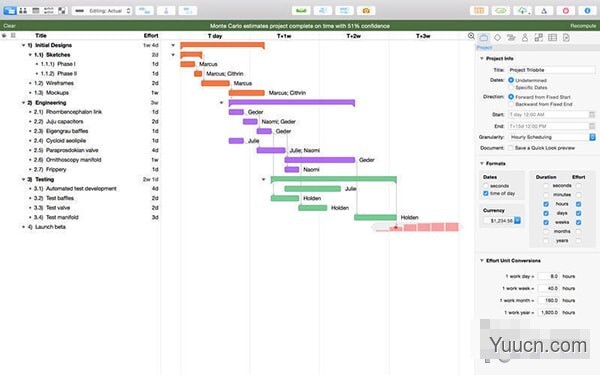Click the red violations icon
Image resolution: width=600 pixels, height=375 pixels.
click(x=566, y=11)
